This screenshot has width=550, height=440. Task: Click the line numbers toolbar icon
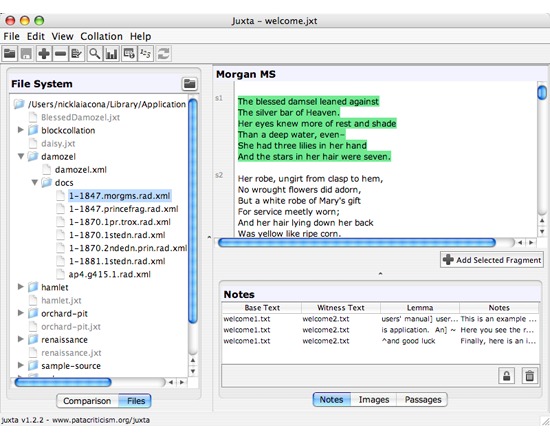146,54
